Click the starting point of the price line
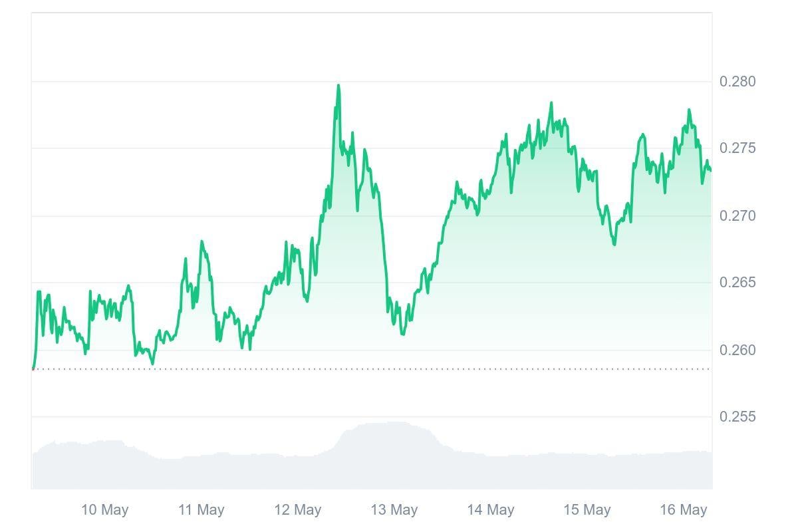 pos(33,368)
